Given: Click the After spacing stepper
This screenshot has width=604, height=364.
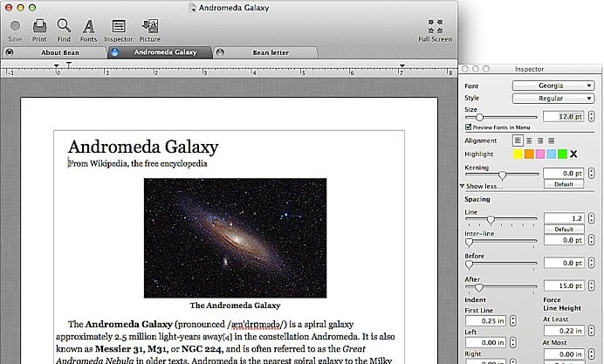Looking at the screenshot, I should 591,285.
